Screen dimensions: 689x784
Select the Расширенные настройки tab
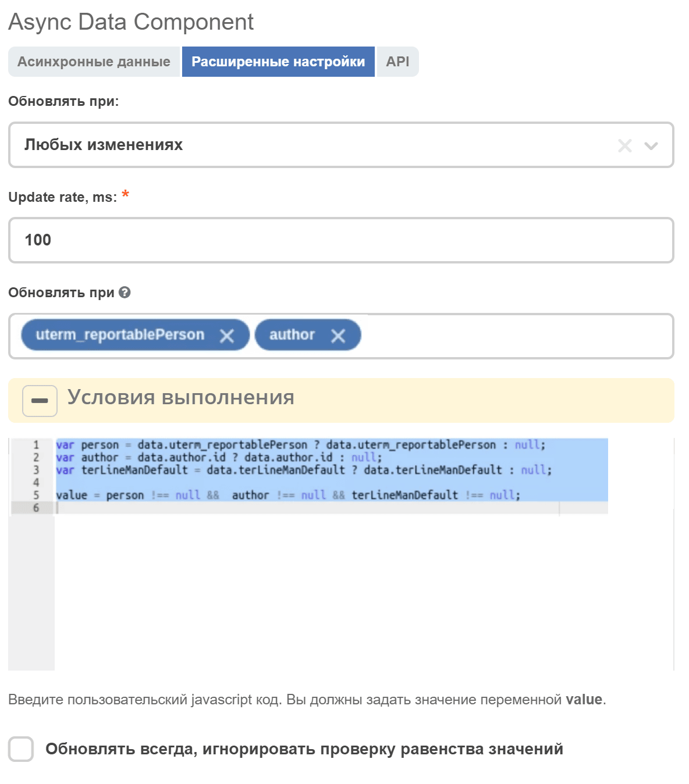click(x=278, y=62)
